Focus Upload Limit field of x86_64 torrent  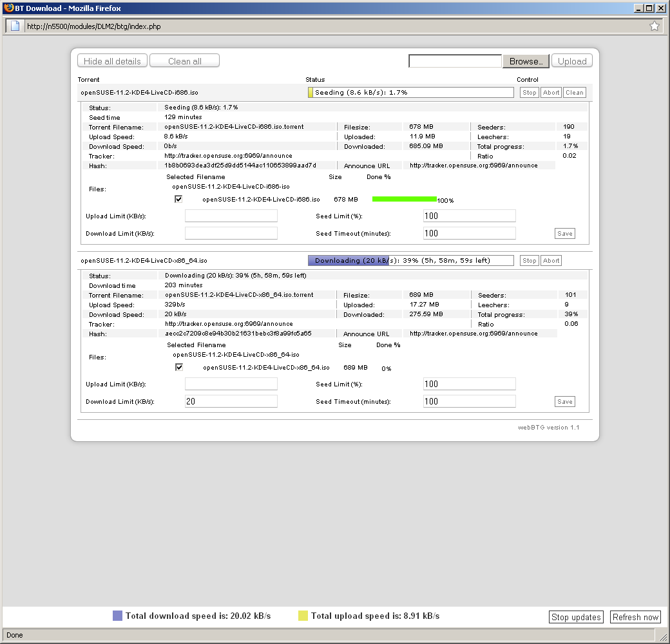click(231, 384)
